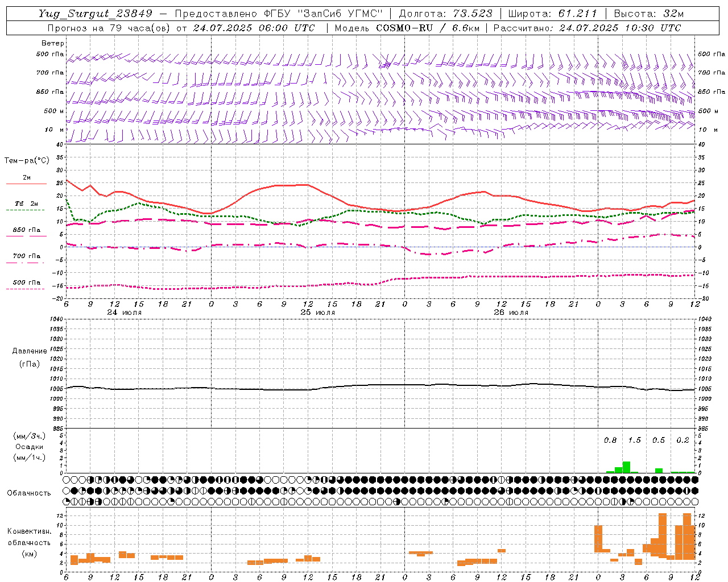This screenshot has height=582, width=728.
Task: Click the Высота: 32м value
Action: [648, 14]
